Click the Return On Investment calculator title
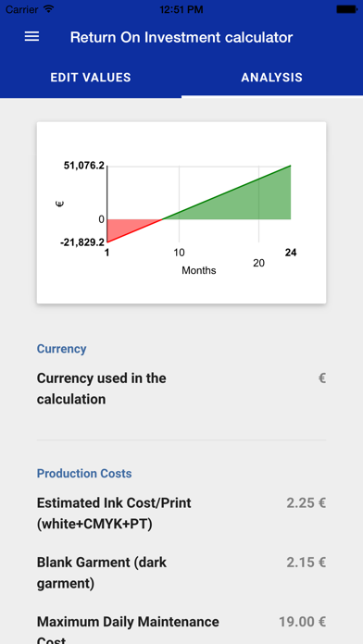The image size is (363, 644). point(181,37)
